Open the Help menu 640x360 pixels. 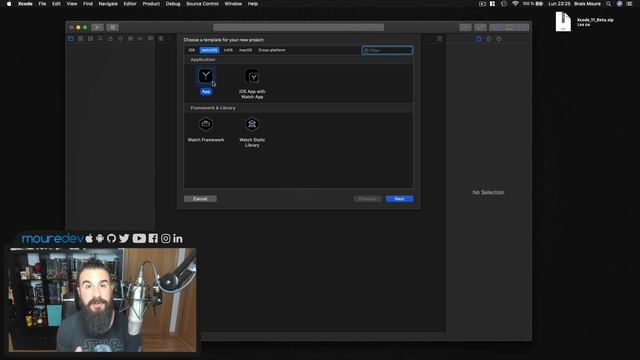coord(253,4)
